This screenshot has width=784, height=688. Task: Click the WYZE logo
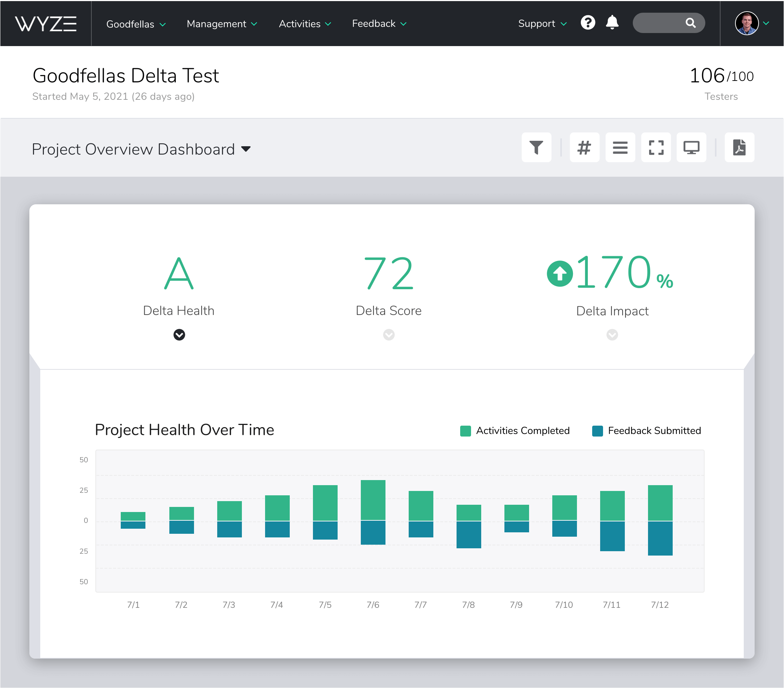pyautogui.click(x=46, y=24)
